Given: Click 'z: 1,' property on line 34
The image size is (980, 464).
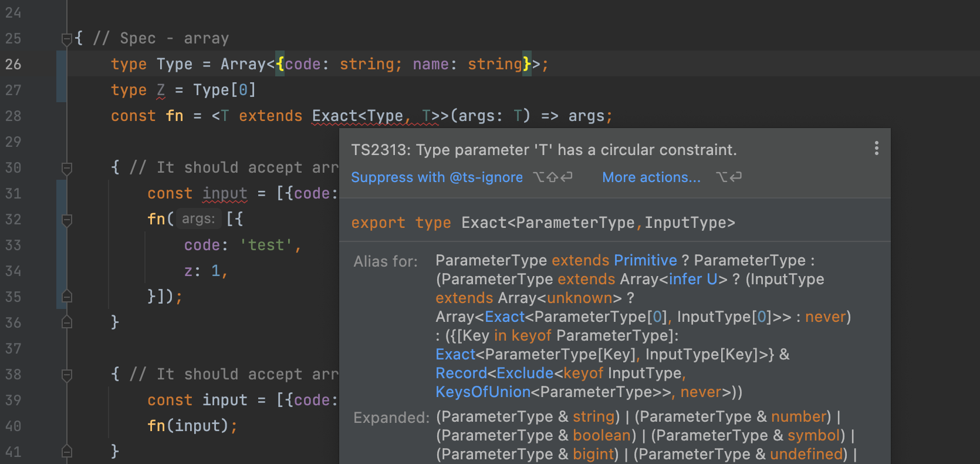Looking at the screenshot, I should point(206,271).
